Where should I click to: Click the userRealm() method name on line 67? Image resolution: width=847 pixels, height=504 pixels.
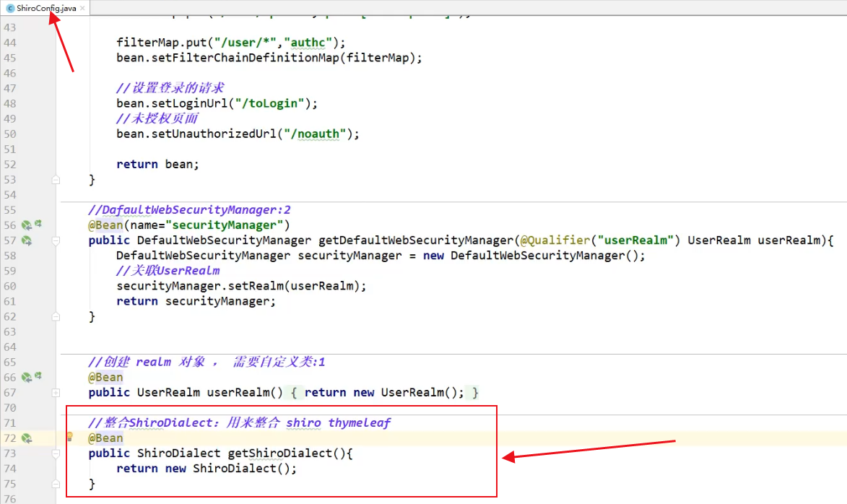coord(245,393)
